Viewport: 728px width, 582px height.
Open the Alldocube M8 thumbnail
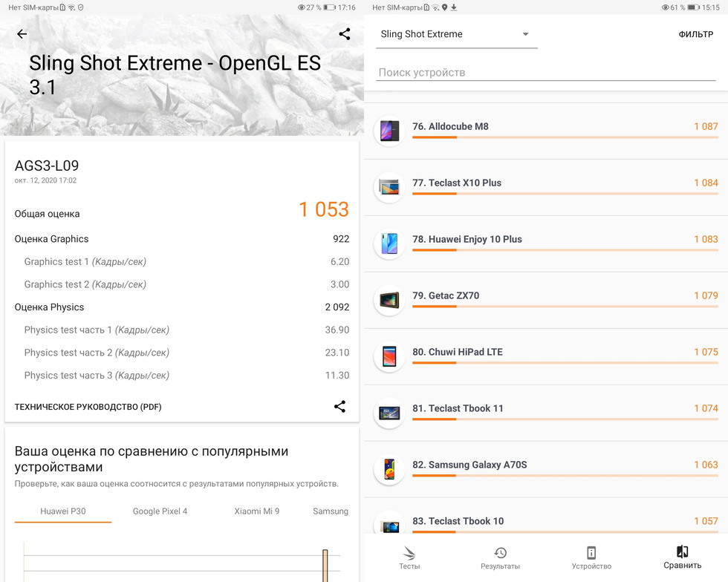pos(389,131)
